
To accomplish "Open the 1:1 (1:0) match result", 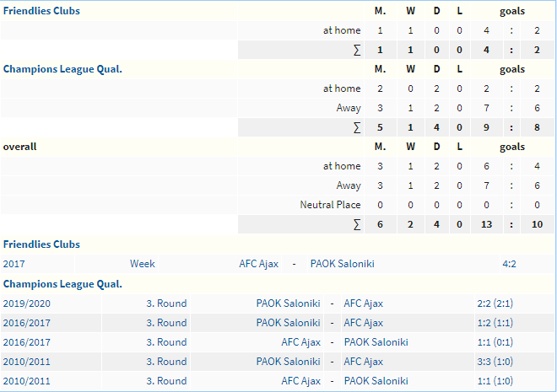I will click(x=495, y=381).
